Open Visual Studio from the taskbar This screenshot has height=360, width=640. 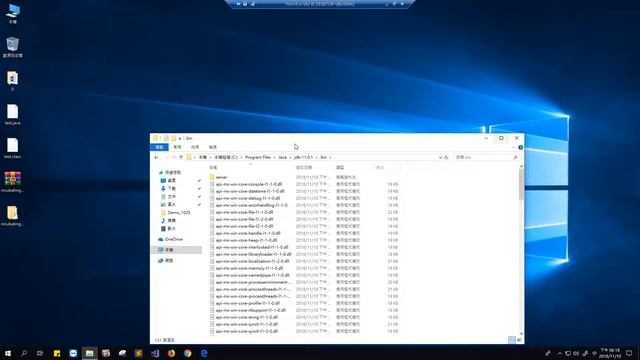click(155, 353)
